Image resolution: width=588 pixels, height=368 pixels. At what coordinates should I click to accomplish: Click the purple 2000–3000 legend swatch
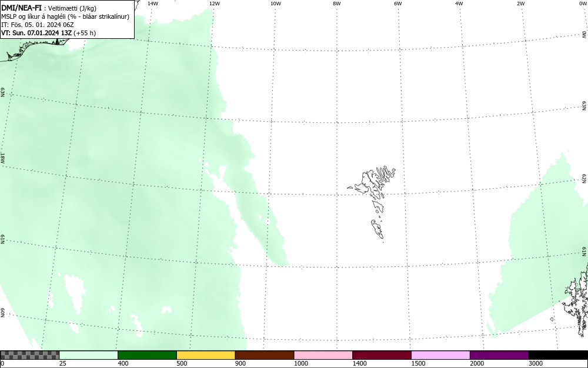coord(499,355)
